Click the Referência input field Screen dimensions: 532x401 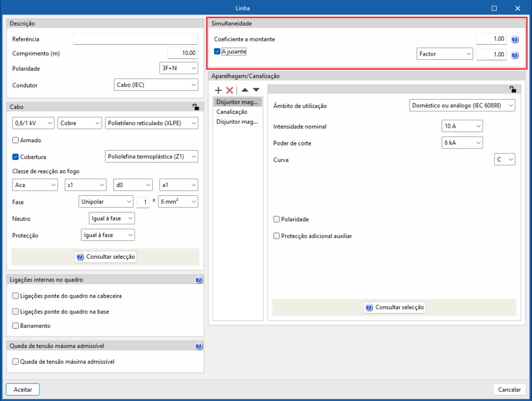pos(136,39)
